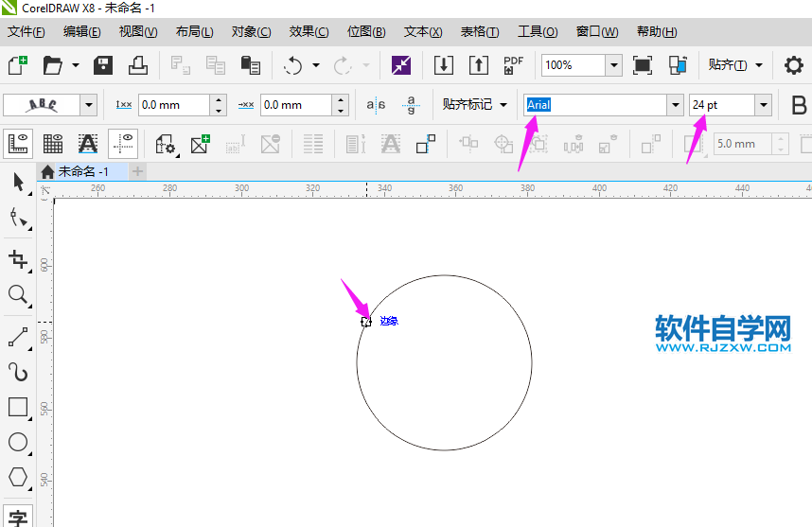Toggle the show grid button

click(x=53, y=144)
